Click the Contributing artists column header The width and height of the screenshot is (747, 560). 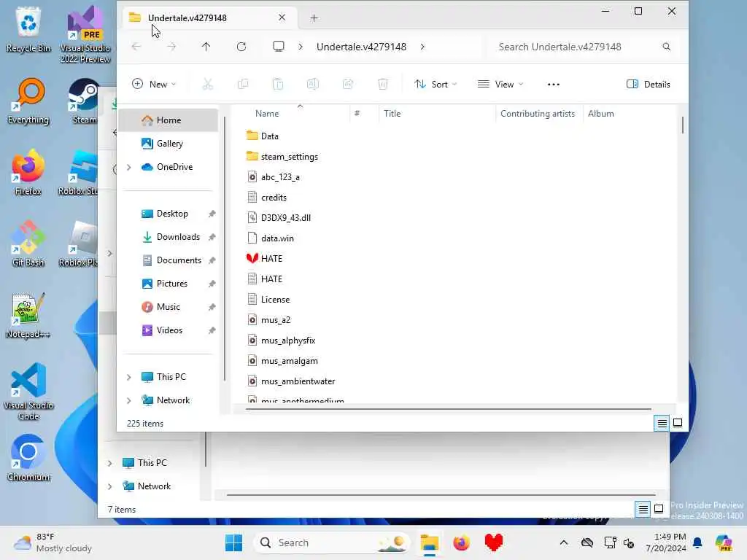pos(539,113)
